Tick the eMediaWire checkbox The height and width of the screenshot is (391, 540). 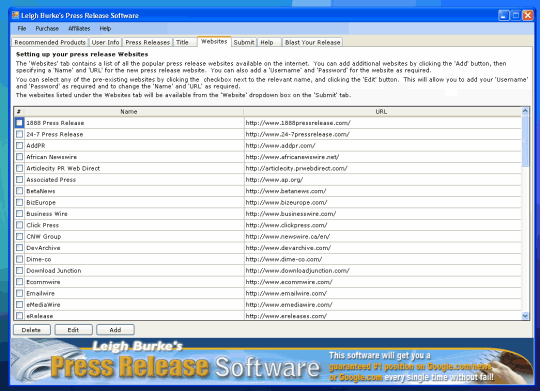coord(19,305)
